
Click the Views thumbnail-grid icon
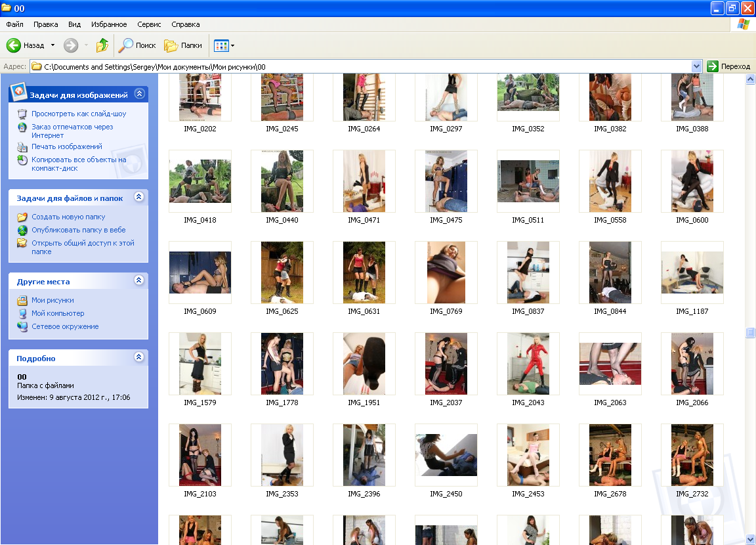click(220, 46)
